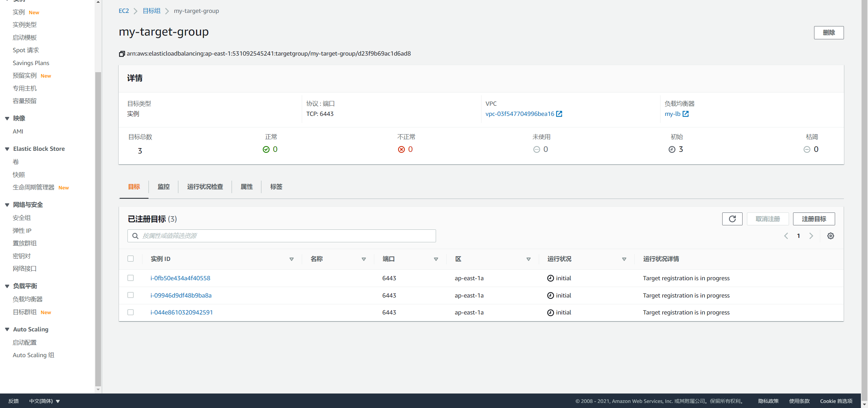Collapse the Elastic Block Store section
The width and height of the screenshot is (868, 408).
coord(7,149)
